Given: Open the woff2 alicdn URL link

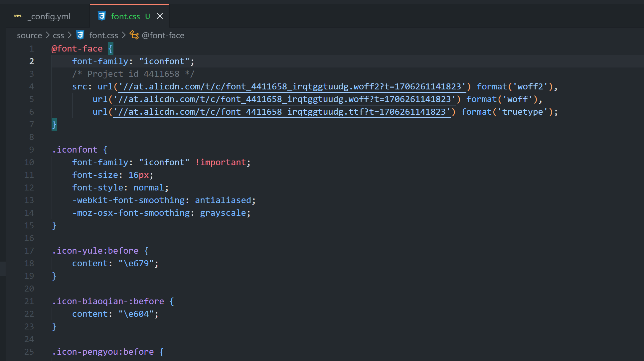Looking at the screenshot, I should [x=292, y=86].
